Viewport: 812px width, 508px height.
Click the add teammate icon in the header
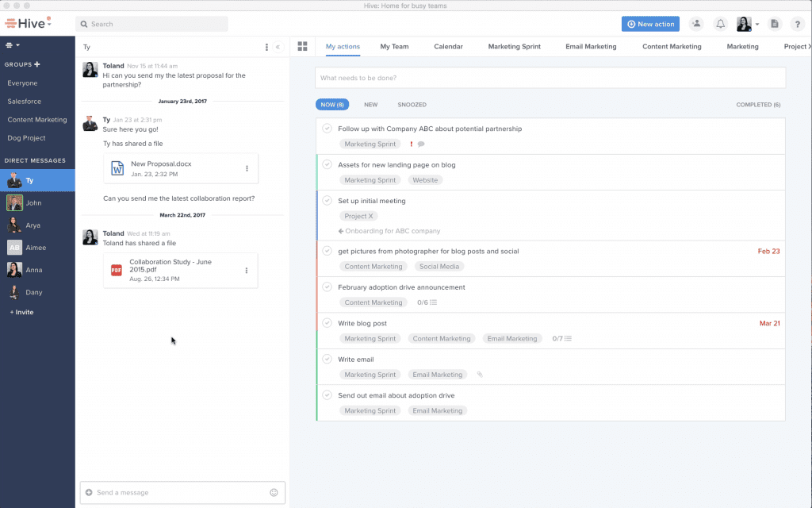[x=696, y=24]
